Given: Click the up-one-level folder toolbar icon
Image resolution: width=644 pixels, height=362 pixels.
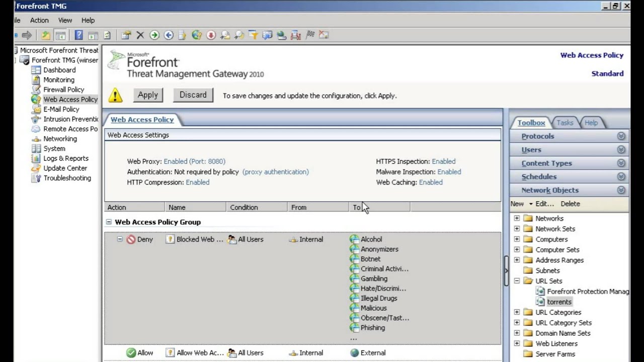Looking at the screenshot, I should tap(46, 35).
